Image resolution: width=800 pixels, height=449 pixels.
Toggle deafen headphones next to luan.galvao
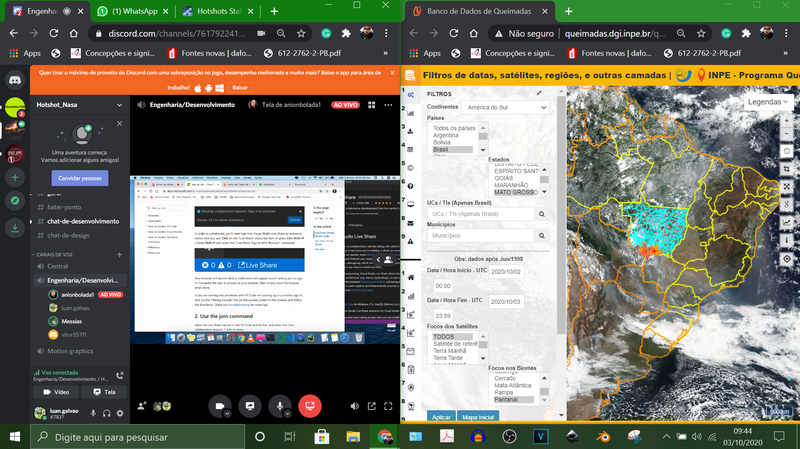tap(107, 413)
